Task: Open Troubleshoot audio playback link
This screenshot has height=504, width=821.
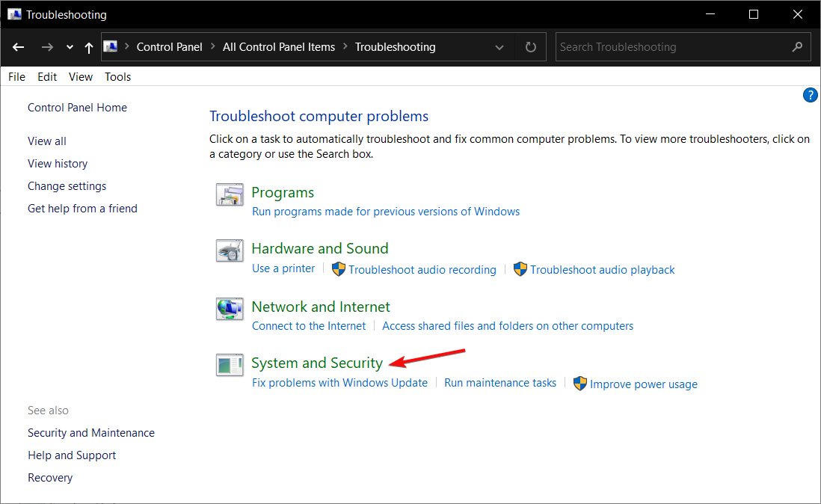Action: 602,269
